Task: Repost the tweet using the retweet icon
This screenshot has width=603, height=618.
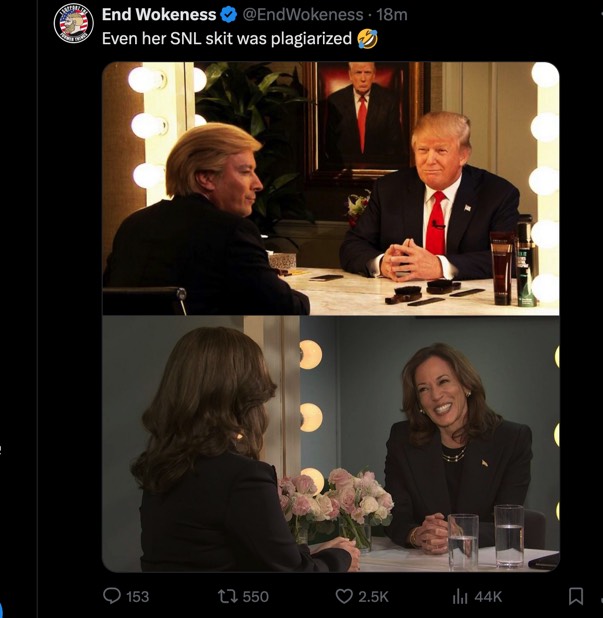Action: (228, 596)
